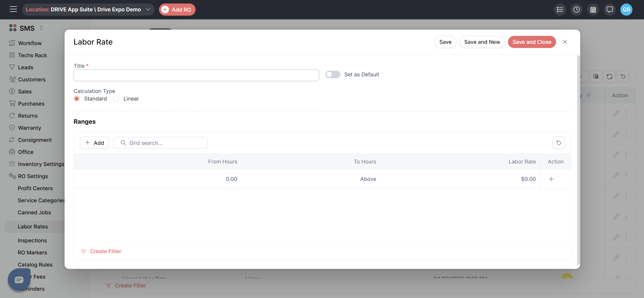Open the messages chat icon in header
Screen dimensions: 644x298
tap(610, 10)
